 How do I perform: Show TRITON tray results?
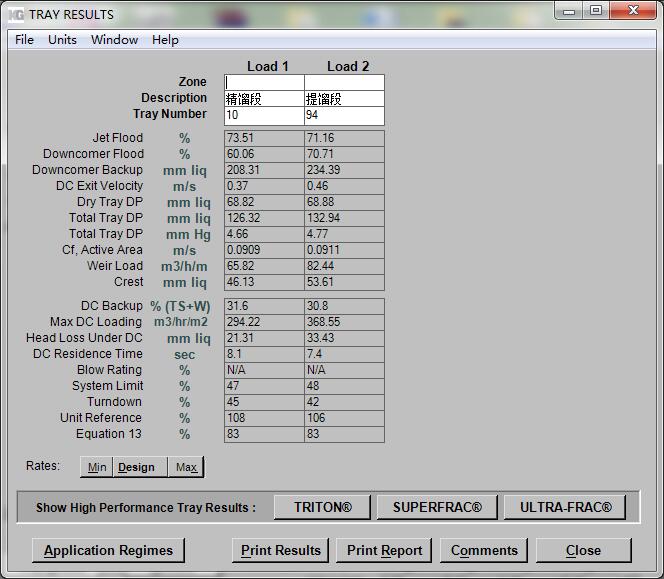point(322,507)
